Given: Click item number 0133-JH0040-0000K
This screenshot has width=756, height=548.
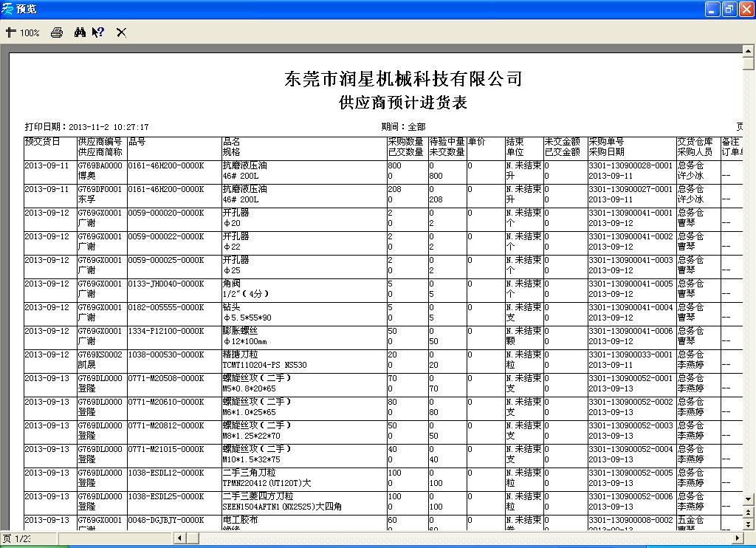Looking at the screenshot, I should [166, 284].
